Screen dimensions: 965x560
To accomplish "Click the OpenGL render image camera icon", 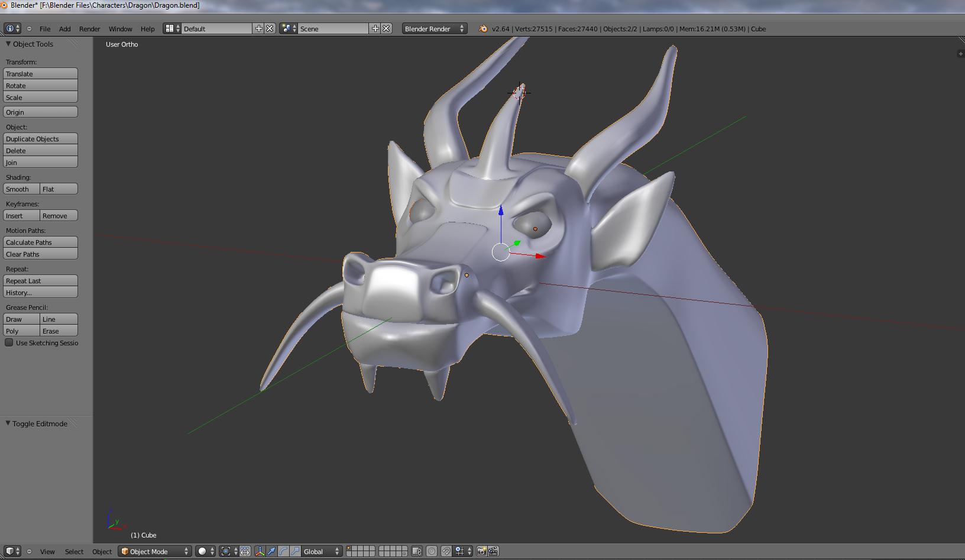I will (x=481, y=551).
